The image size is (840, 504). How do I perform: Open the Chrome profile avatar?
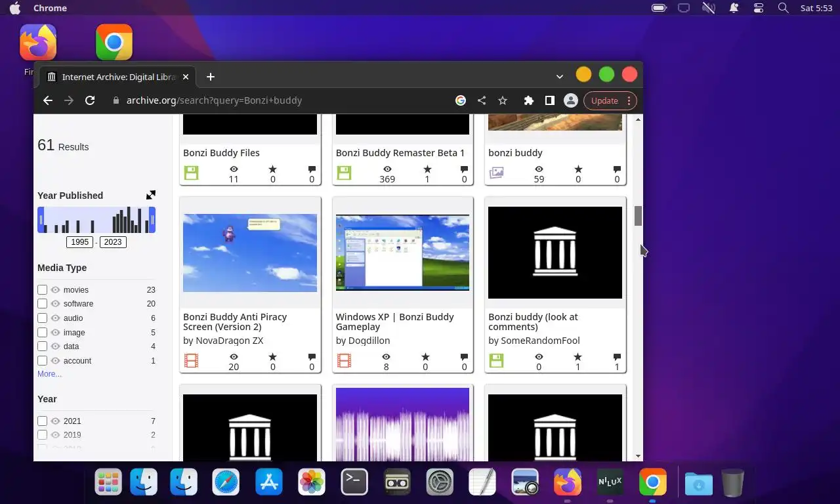[571, 100]
